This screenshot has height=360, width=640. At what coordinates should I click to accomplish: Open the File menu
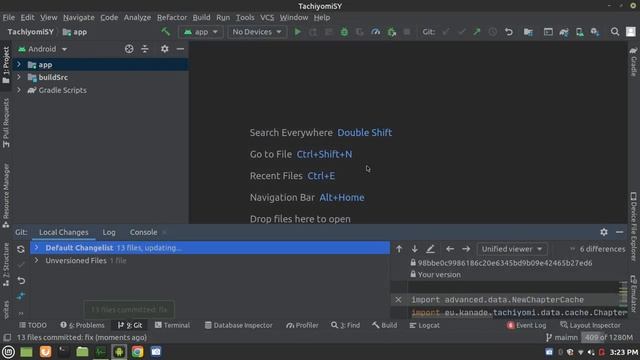click(9, 18)
